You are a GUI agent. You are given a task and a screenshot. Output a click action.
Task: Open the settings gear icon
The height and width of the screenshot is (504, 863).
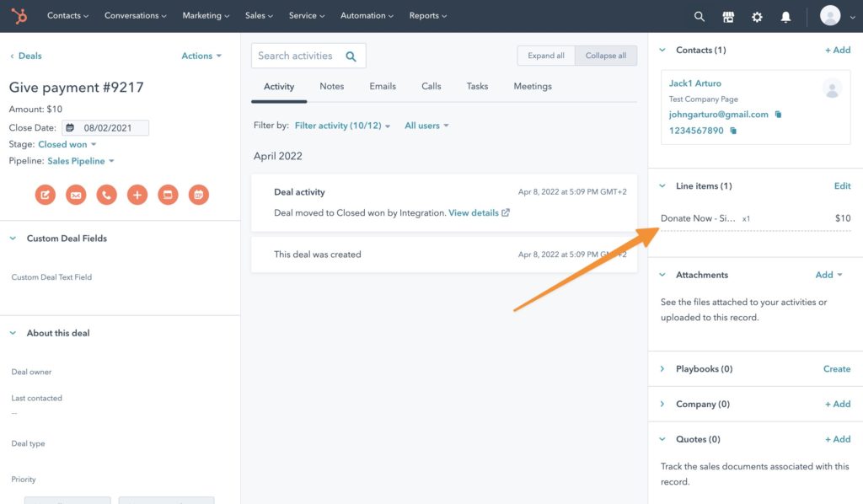point(757,16)
